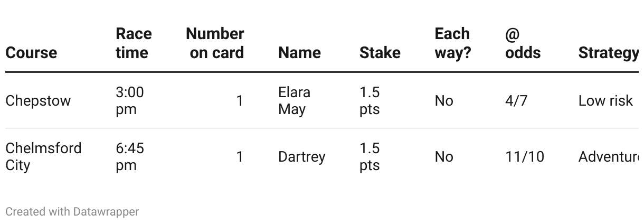The width and height of the screenshot is (644, 224).
Task: Click the Number on card header
Action: pyautogui.click(x=215, y=43)
